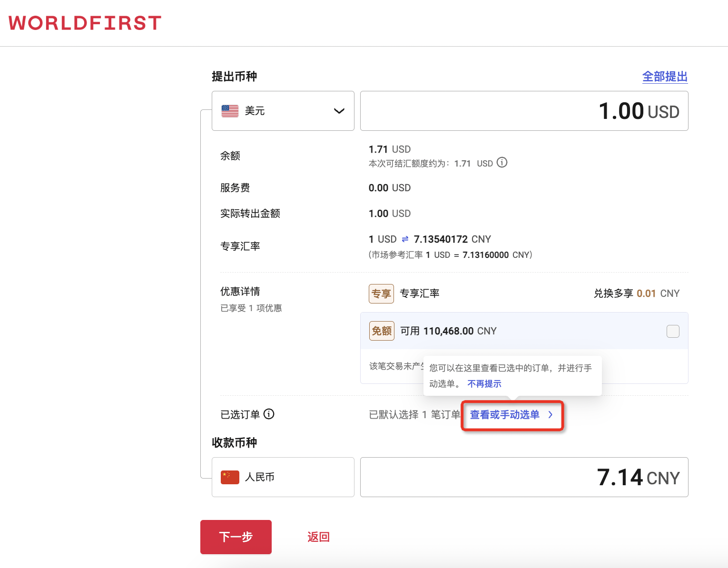Click the 专享 badge next to 专享汇率
Viewport: 728px width, 568px height.
[x=381, y=294]
